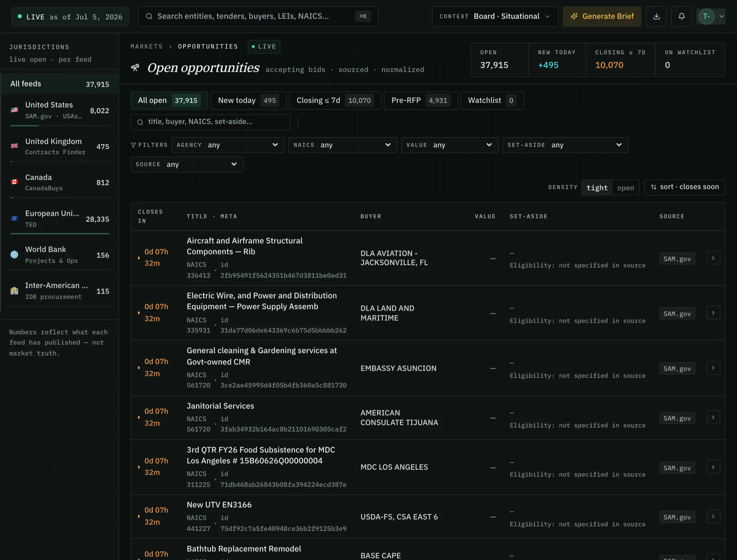This screenshot has width=737, height=560.
Task: Click the United States flag icon
Action: point(14,110)
